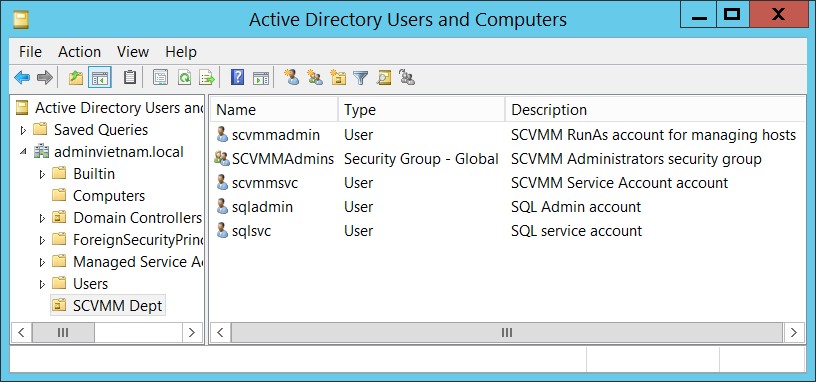Click the Back arrow toolbar icon
Image resolution: width=816 pixels, height=382 pixels.
point(22,78)
